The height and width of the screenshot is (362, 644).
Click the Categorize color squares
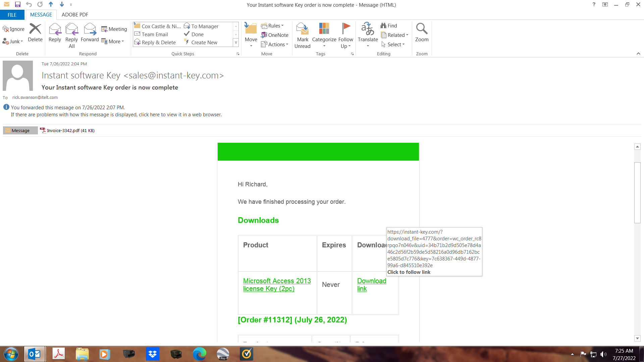point(324,29)
